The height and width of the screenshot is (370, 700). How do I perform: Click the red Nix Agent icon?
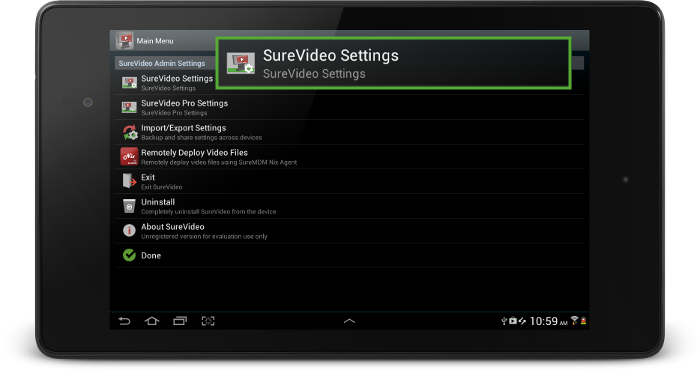coord(129,157)
